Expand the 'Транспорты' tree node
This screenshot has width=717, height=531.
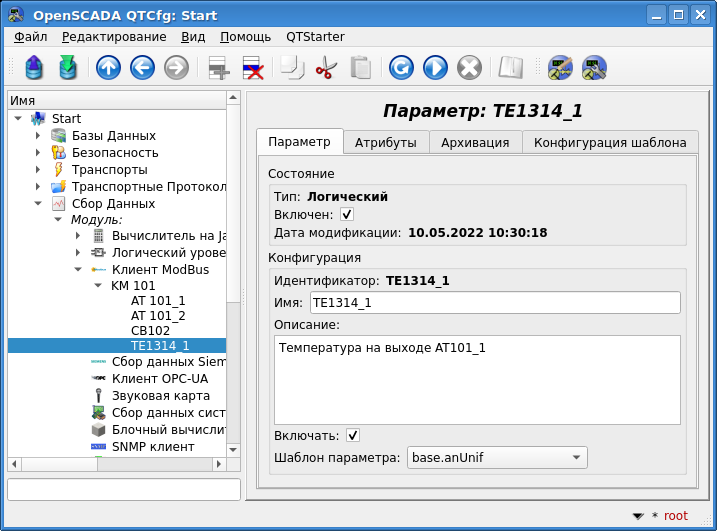coord(38,170)
